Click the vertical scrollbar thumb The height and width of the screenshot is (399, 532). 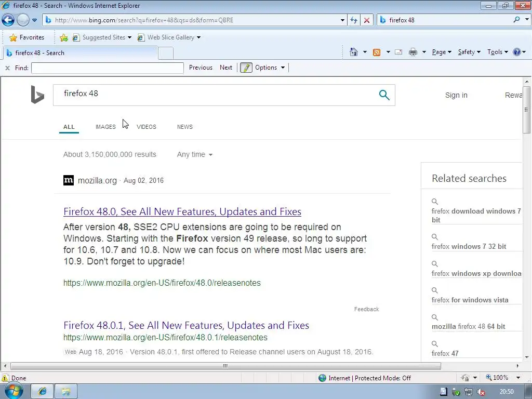[x=526, y=110]
